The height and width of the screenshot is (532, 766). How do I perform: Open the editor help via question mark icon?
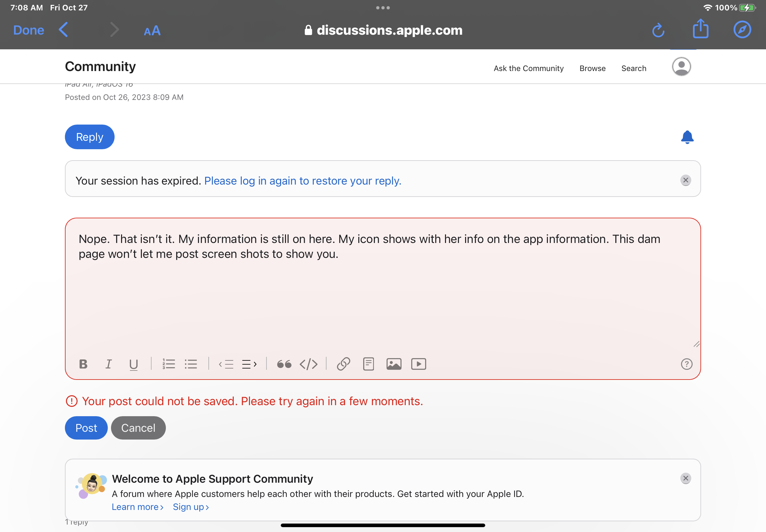pyautogui.click(x=687, y=364)
